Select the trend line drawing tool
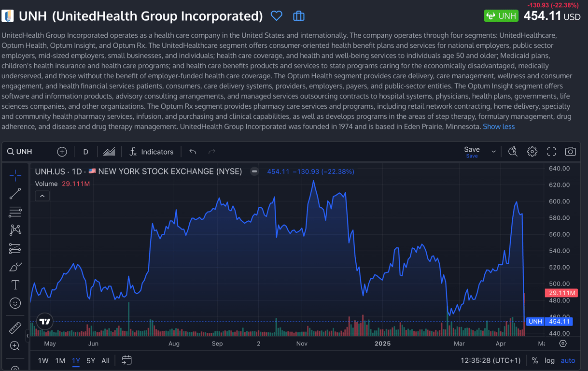 15,194
